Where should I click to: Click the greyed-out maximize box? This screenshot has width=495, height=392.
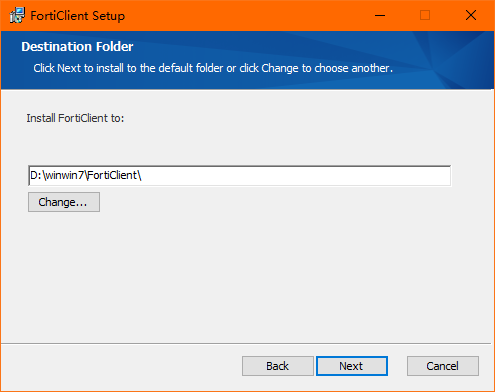[x=425, y=15]
